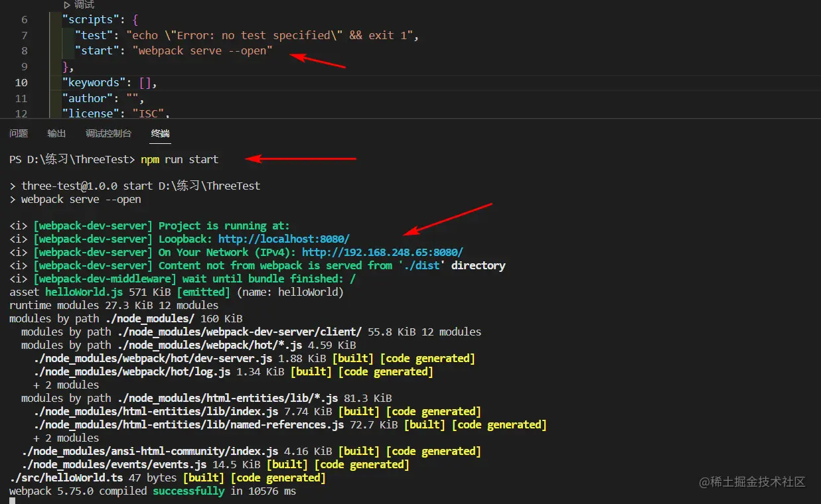
Task: Click the "Content not from webpack" terminal line
Action: (x=258, y=265)
